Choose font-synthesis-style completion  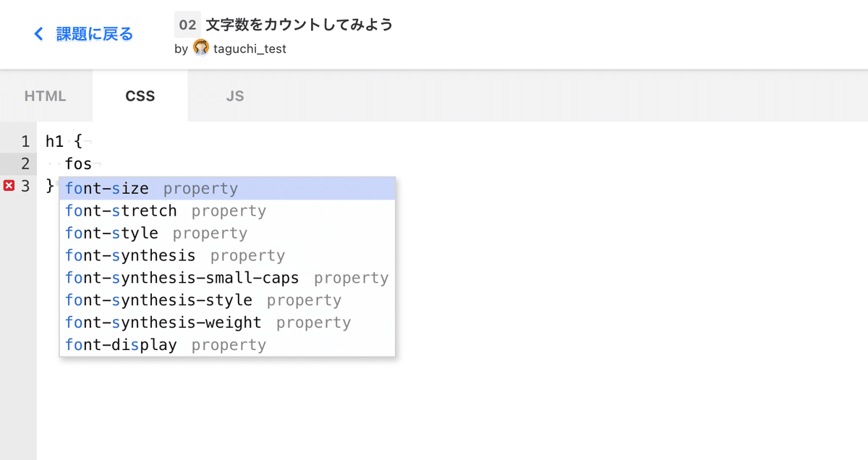(x=227, y=301)
